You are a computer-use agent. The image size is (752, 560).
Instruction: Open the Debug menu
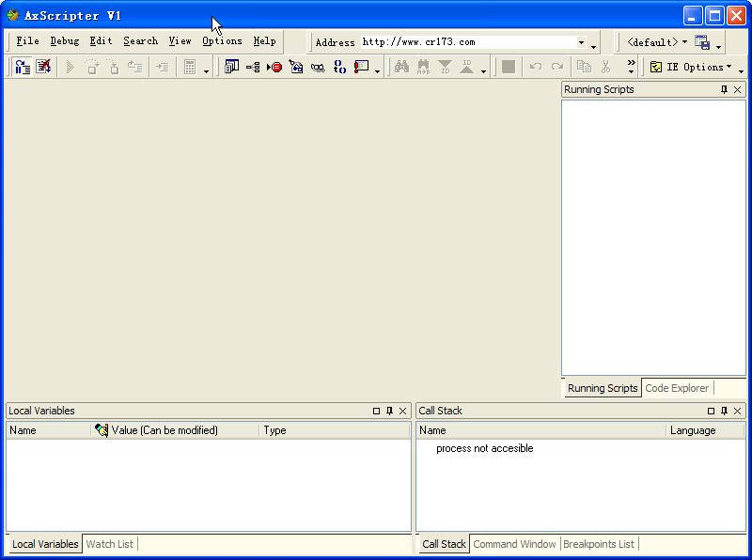click(x=64, y=41)
